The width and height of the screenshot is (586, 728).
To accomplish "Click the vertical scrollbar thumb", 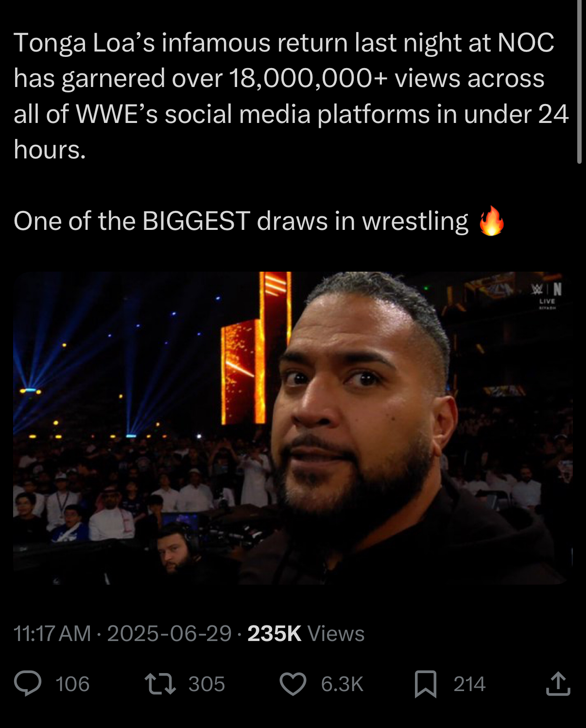I will click(x=579, y=83).
